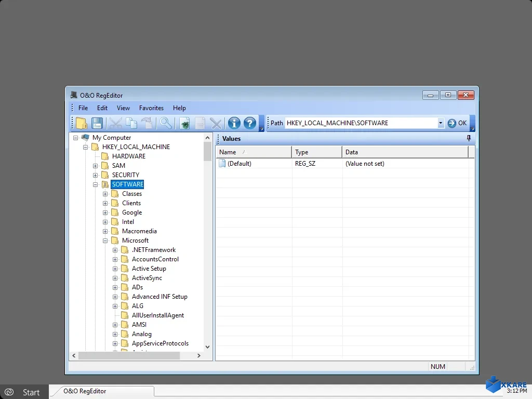The image size is (532, 399).
Task: Sort values by the Data column header
Action: [405, 152]
